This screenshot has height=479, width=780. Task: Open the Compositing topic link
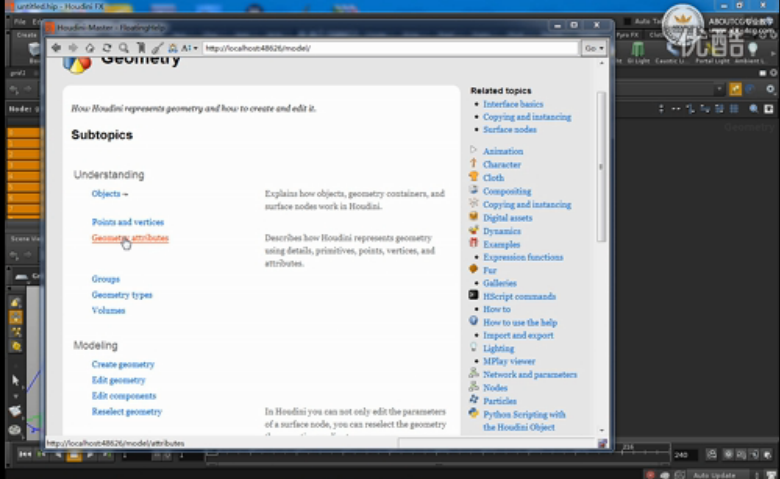pos(507,191)
